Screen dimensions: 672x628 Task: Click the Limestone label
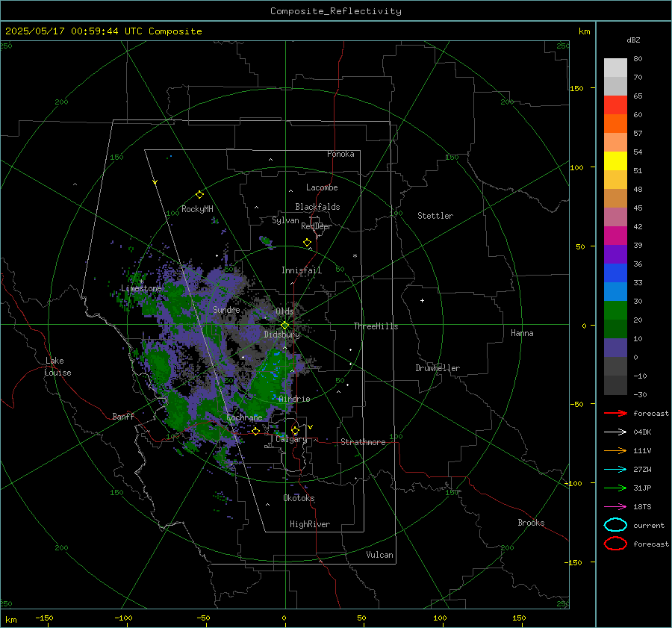coord(141,288)
